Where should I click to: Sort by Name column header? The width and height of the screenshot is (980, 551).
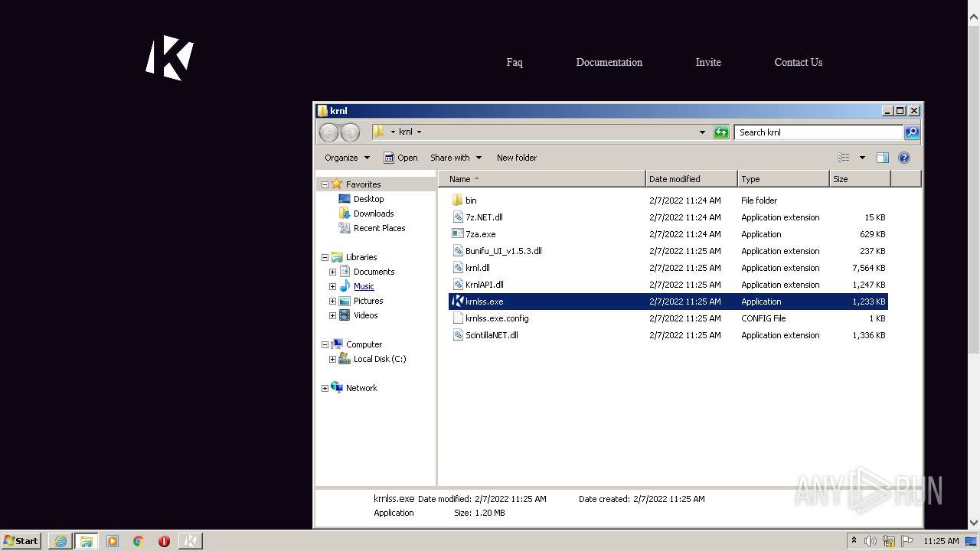tap(542, 179)
